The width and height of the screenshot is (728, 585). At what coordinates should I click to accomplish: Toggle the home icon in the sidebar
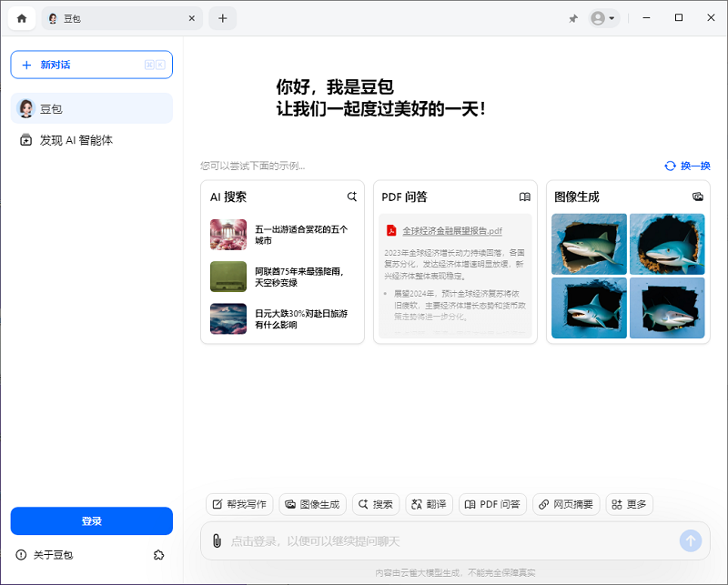[x=21, y=17]
